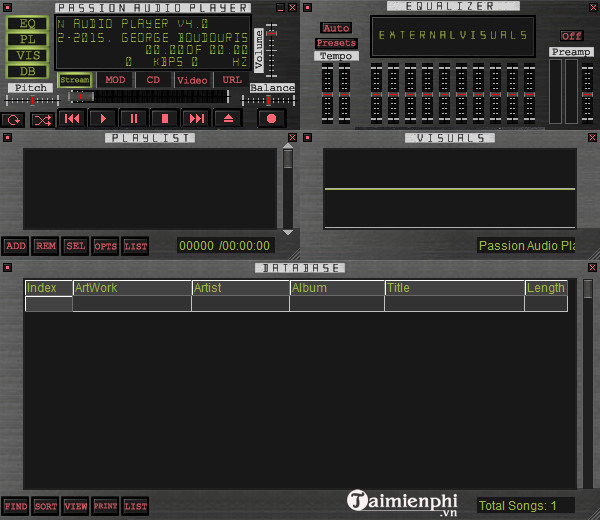Click the External Visuals equalizer display

pos(453,36)
